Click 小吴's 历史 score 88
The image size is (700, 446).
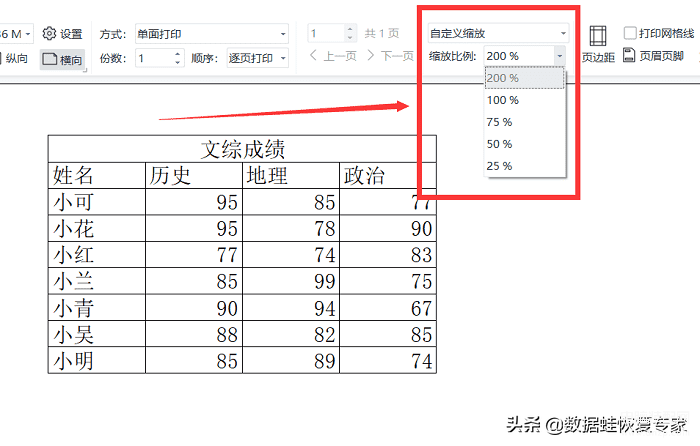[x=194, y=334]
